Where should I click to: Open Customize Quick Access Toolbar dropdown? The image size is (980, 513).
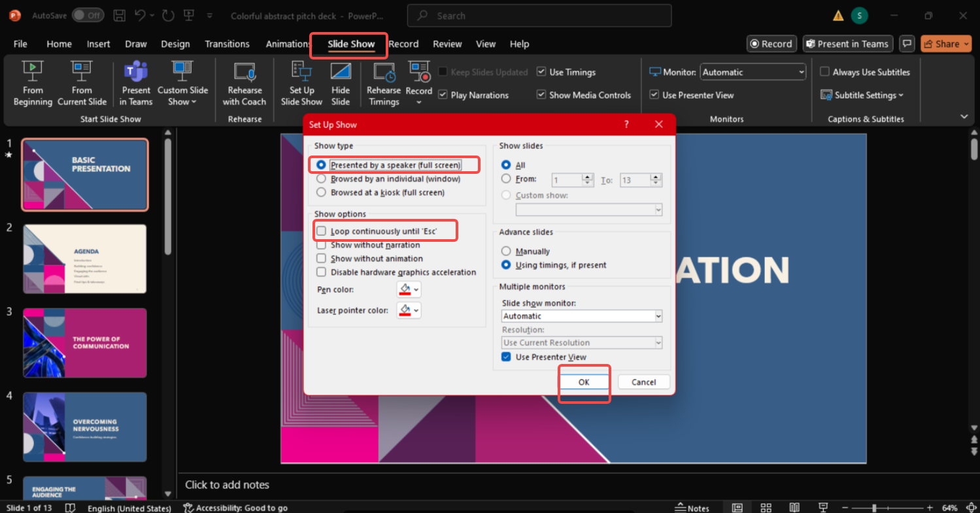point(209,15)
